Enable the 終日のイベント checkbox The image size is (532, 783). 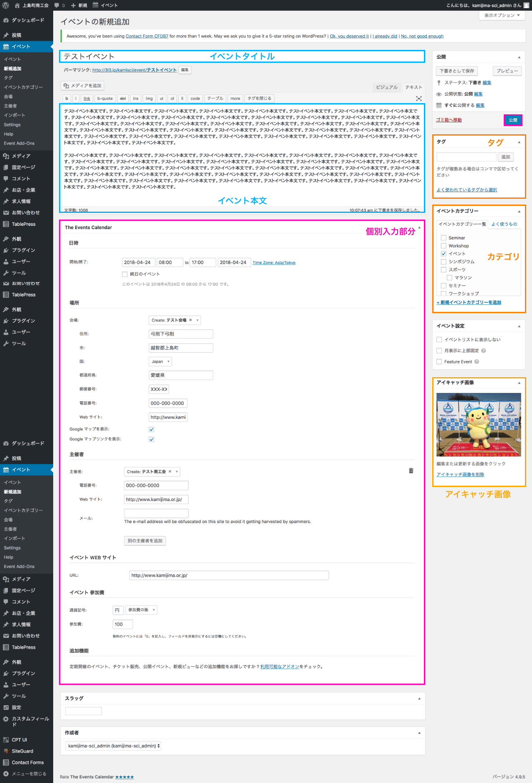pos(125,274)
